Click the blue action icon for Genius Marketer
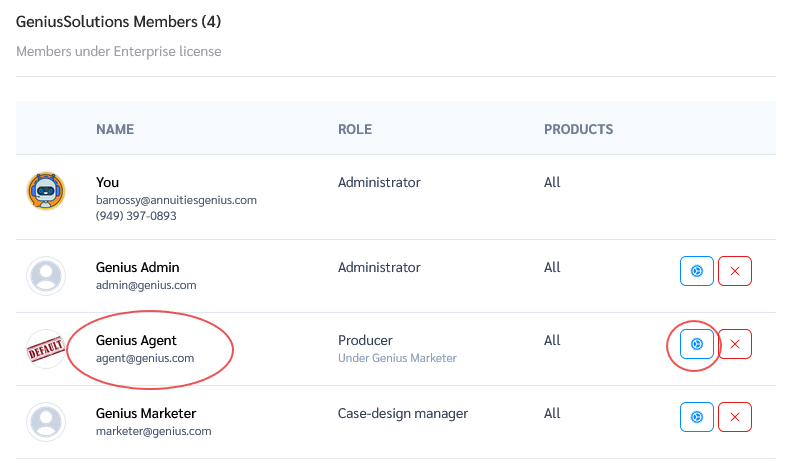The height and width of the screenshot is (461, 792). [x=697, y=417]
